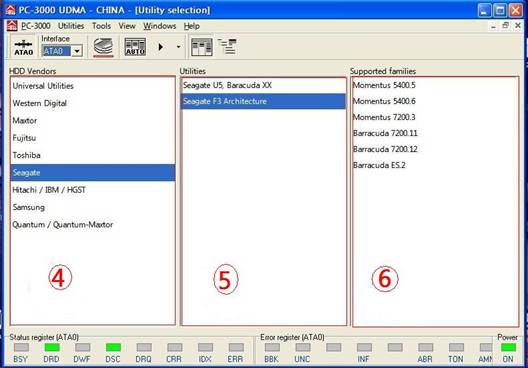
Task: Select Seagate U5, Baracuda XX utility
Action: [263, 86]
